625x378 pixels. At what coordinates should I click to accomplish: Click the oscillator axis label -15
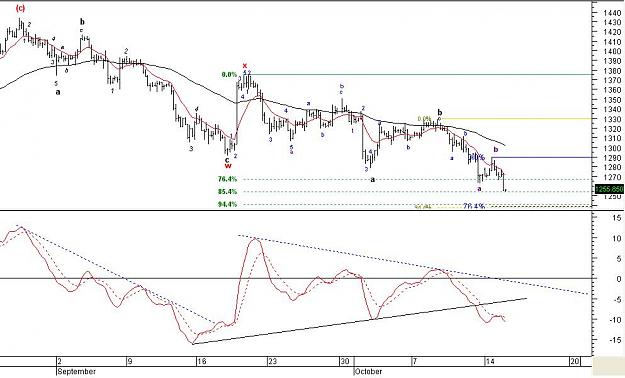point(614,340)
